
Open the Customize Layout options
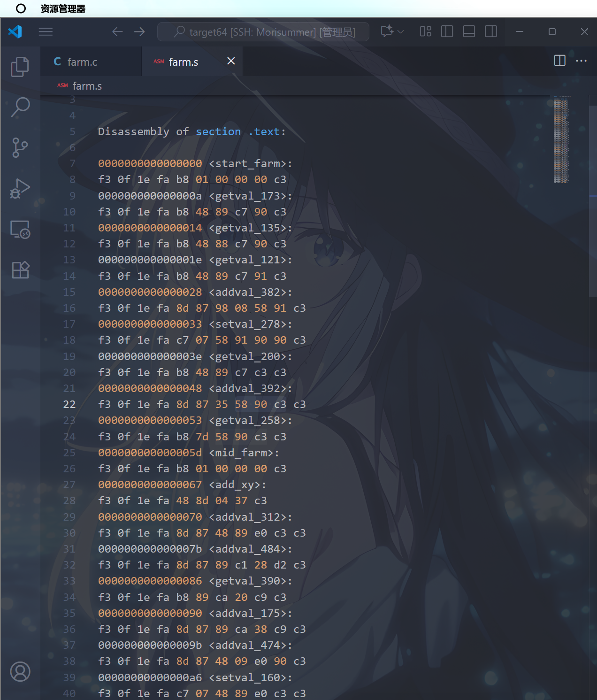[425, 31]
